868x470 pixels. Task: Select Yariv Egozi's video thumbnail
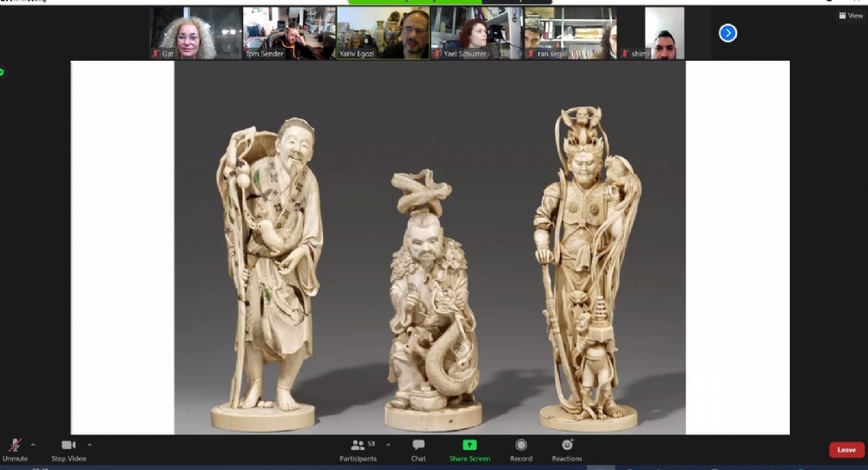[x=383, y=33]
